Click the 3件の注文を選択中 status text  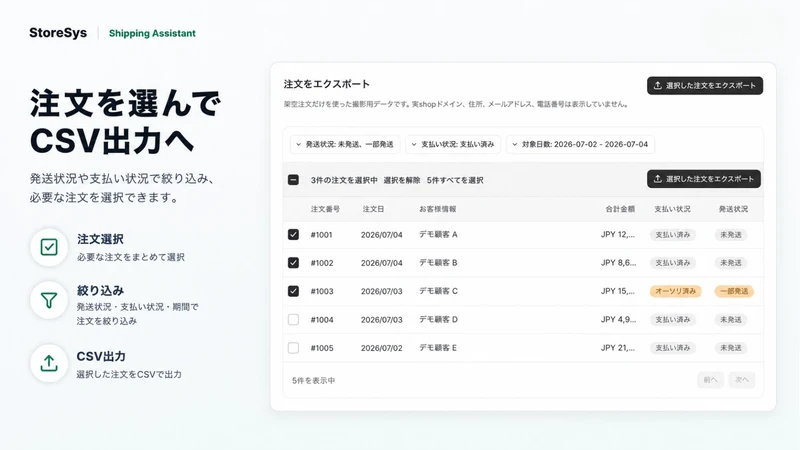click(344, 180)
